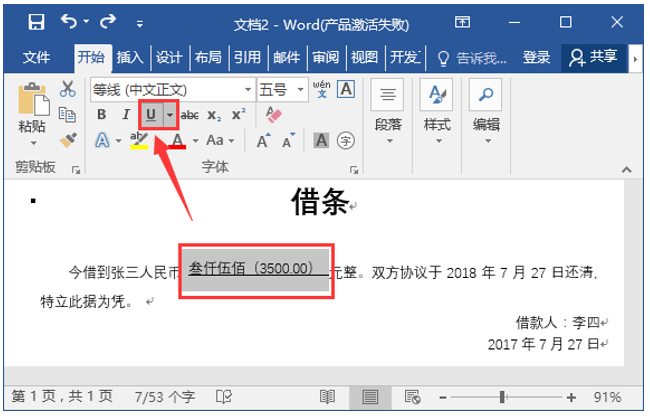Click the character border A icon
Viewport: 650px width, 416px height.
click(346, 89)
